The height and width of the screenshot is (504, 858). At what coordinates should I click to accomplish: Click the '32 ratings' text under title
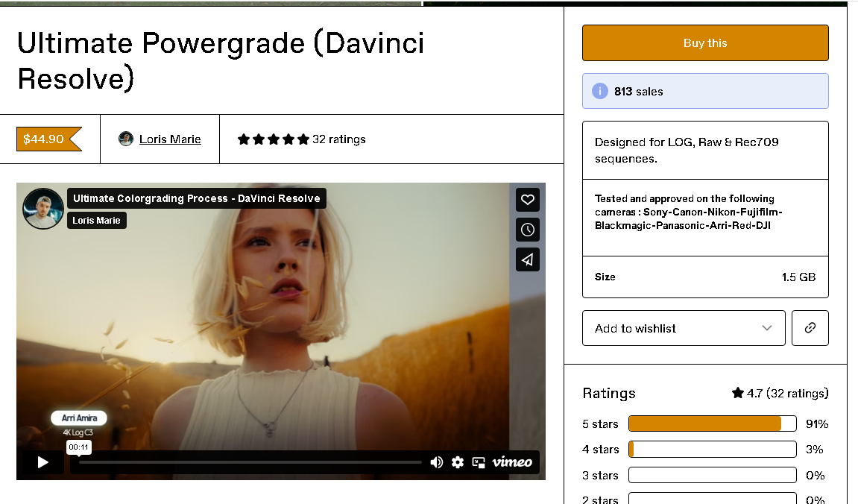[338, 139]
